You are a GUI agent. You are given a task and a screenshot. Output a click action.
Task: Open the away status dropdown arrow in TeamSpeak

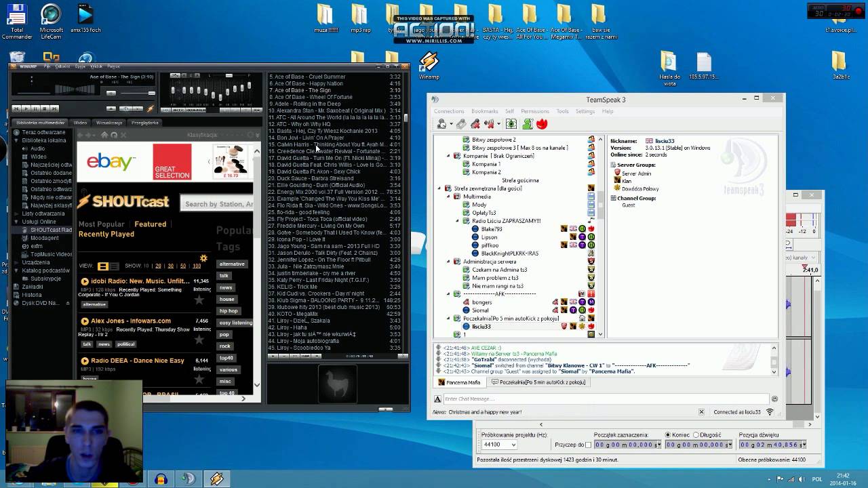498,124
